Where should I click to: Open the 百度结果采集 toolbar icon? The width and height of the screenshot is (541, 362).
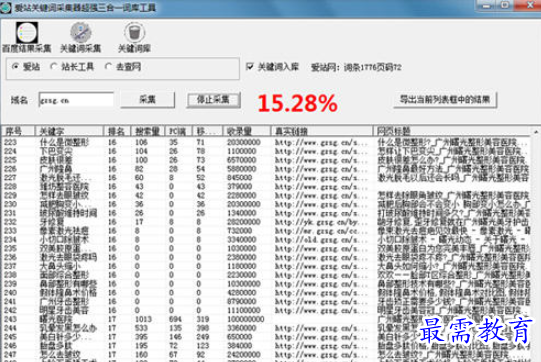(27, 37)
